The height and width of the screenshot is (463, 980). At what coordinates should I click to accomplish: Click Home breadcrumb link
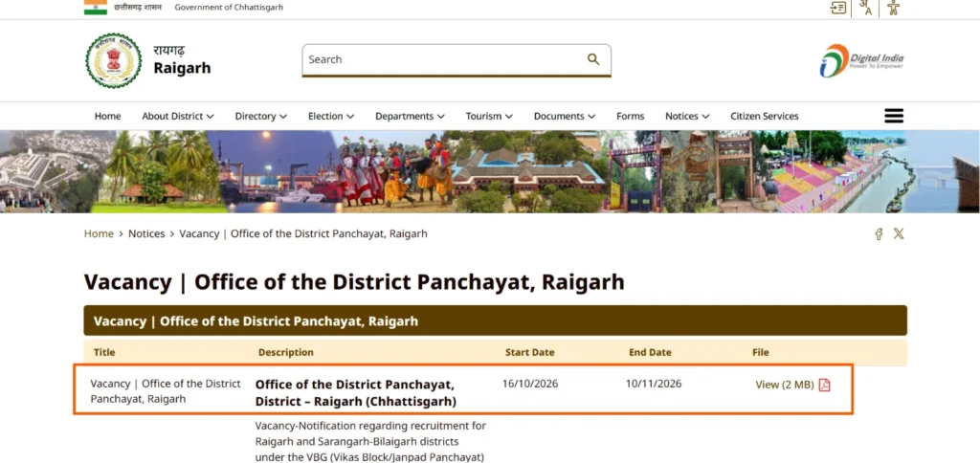pyautogui.click(x=99, y=233)
